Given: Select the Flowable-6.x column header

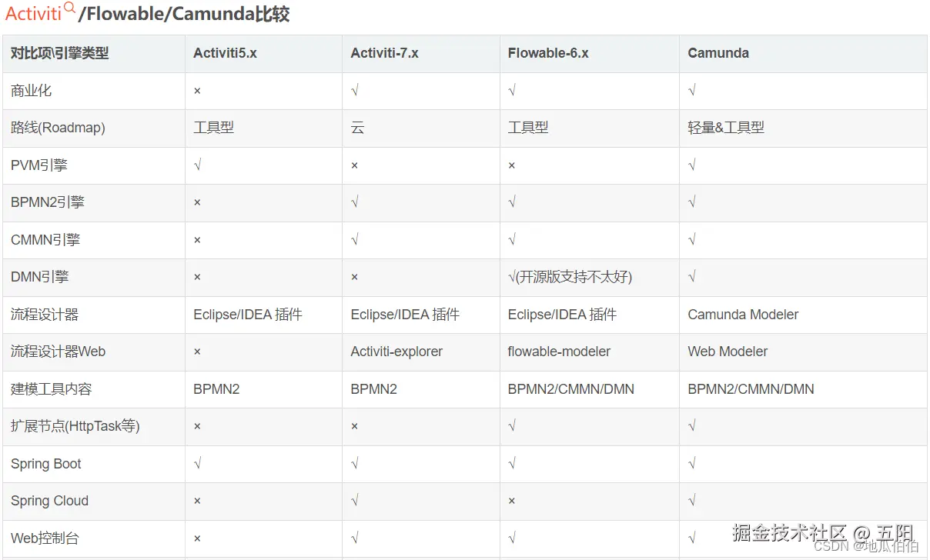Looking at the screenshot, I should [x=548, y=53].
